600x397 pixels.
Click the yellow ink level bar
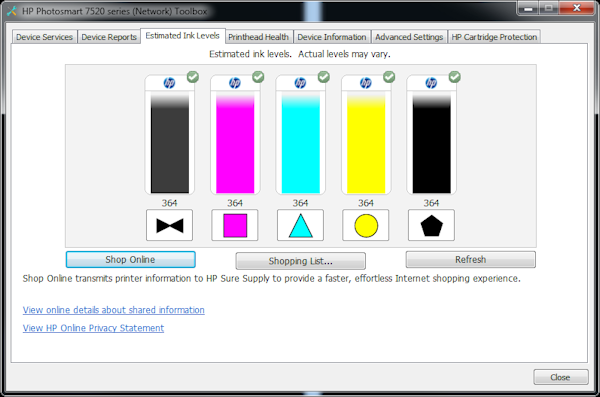(366, 143)
